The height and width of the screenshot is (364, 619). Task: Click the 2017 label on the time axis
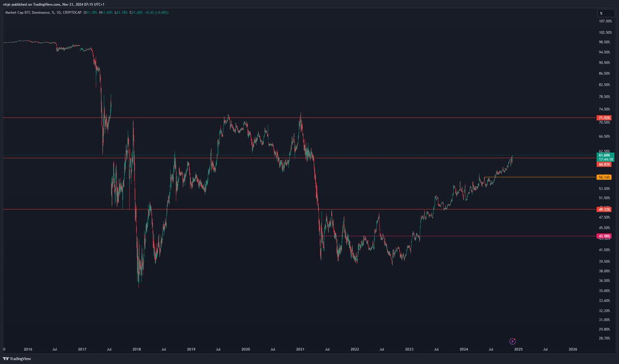click(82, 349)
